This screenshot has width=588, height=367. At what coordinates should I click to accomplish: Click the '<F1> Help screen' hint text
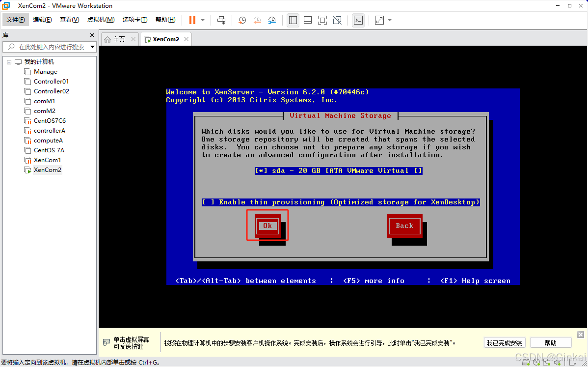[x=476, y=281]
